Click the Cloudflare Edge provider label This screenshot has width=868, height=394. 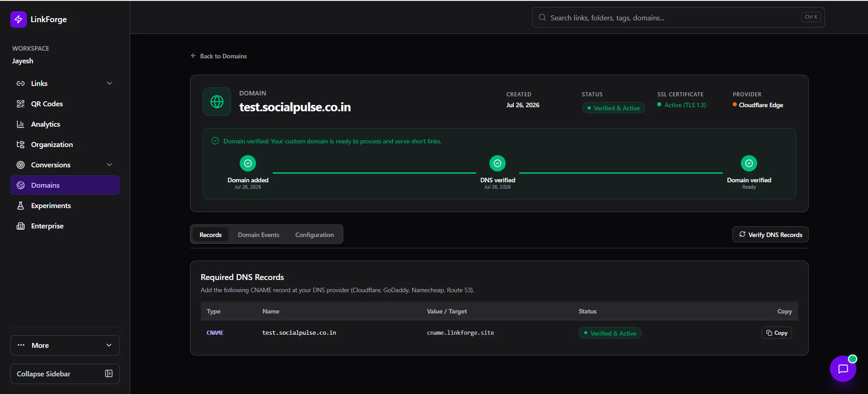758,105
